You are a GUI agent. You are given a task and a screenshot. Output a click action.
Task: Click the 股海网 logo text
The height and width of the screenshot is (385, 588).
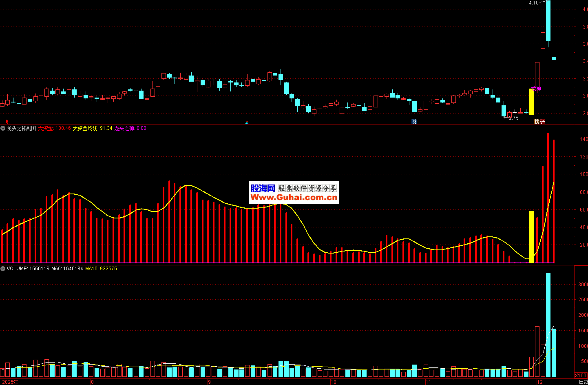[263, 188]
